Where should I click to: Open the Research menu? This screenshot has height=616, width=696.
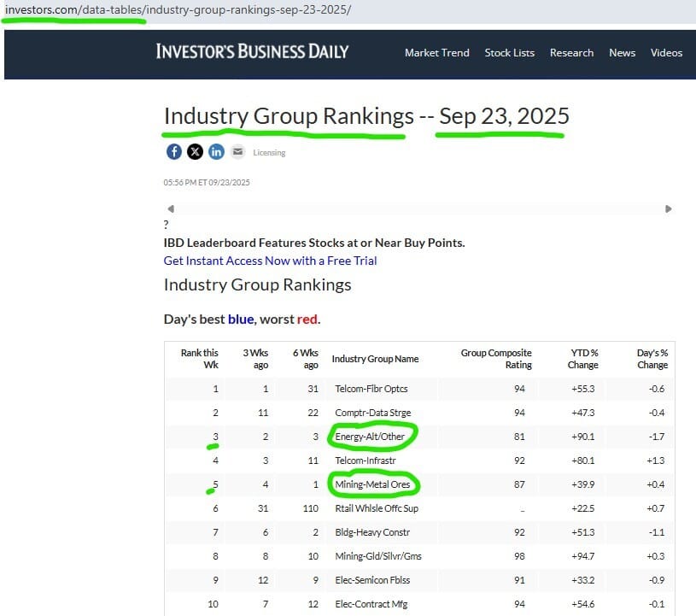571,53
